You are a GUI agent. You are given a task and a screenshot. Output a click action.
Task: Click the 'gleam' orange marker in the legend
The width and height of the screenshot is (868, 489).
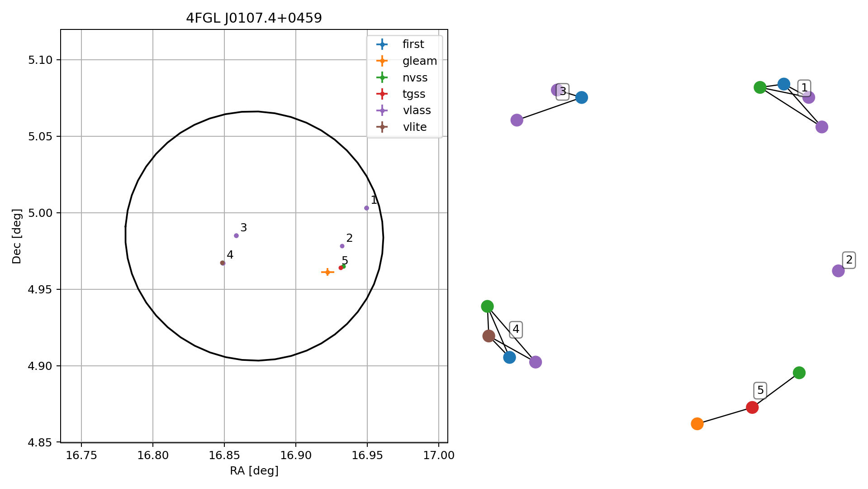tap(382, 61)
